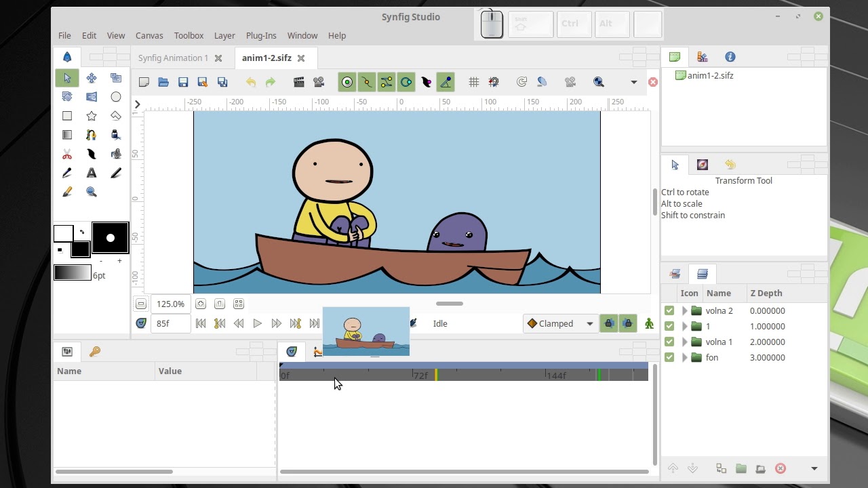The height and width of the screenshot is (488, 868).
Task: Select the Circle tool in toolbox
Action: point(116,97)
